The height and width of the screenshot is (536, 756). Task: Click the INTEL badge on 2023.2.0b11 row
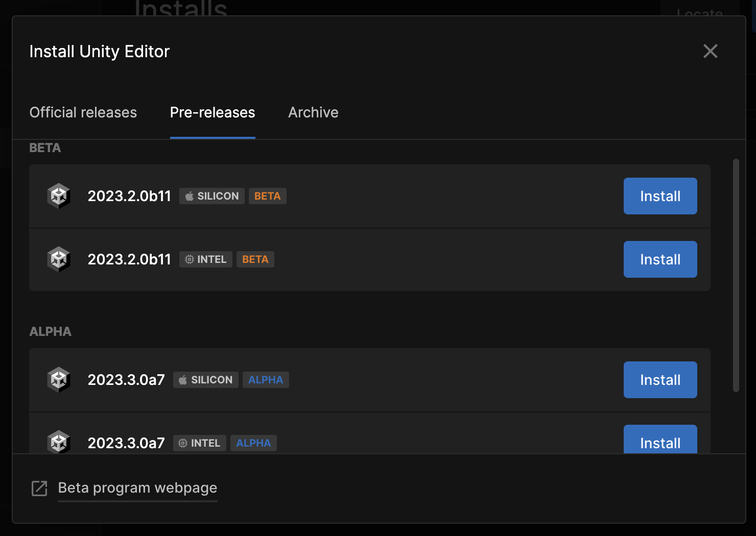[x=206, y=259]
